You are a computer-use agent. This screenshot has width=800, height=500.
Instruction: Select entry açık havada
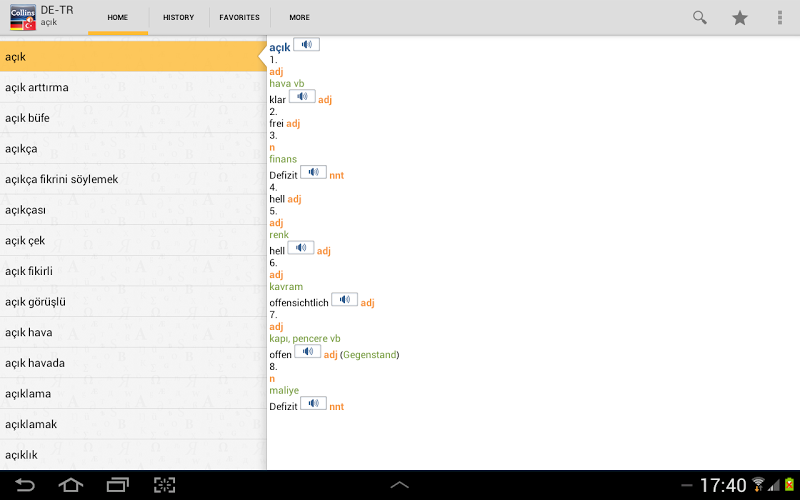133,363
